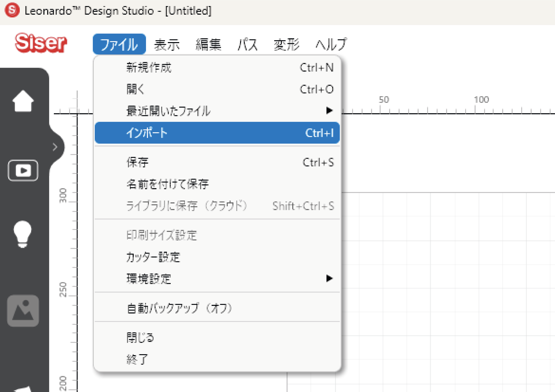Click 印刷サイズ設定 entry

217,235
